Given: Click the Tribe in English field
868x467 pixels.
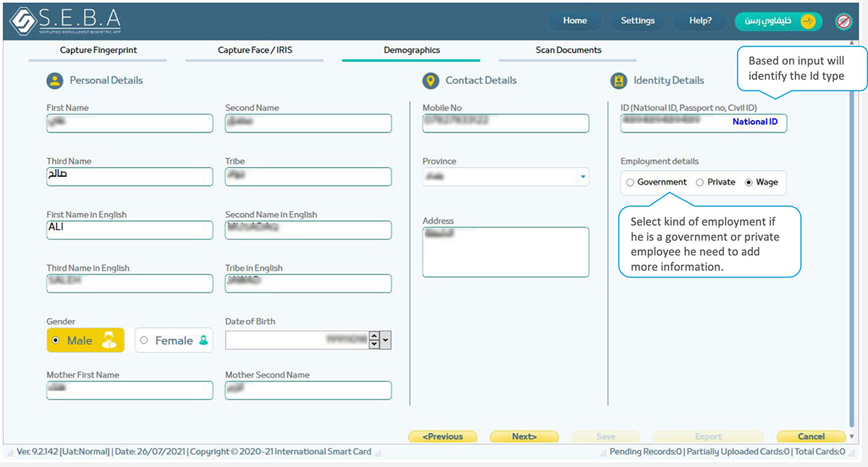Looking at the screenshot, I should pyautogui.click(x=308, y=283).
